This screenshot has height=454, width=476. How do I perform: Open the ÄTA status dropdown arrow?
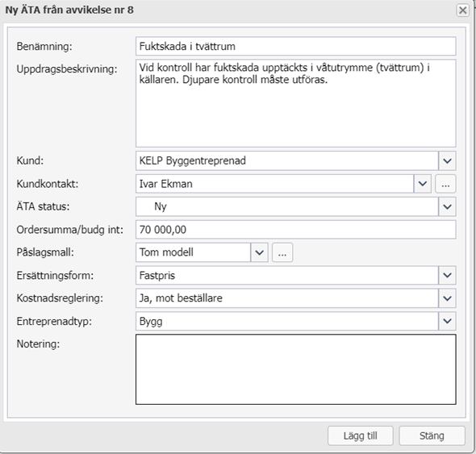[x=447, y=207]
